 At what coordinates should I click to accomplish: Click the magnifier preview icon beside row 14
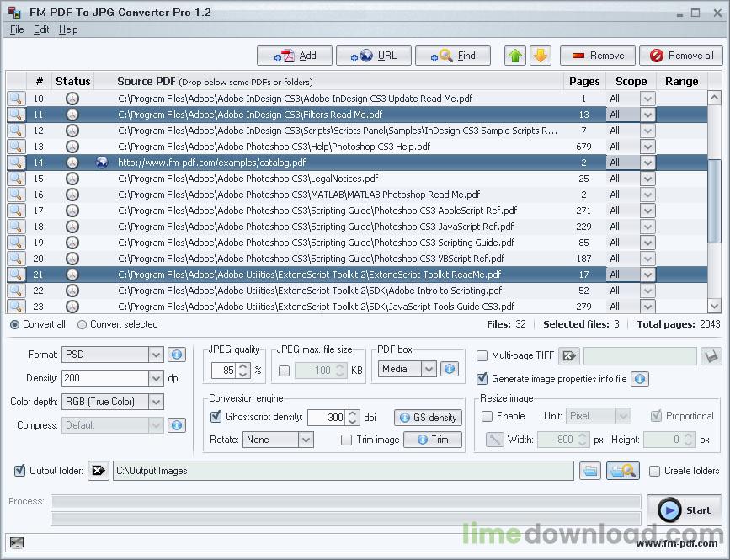pyautogui.click(x=15, y=163)
